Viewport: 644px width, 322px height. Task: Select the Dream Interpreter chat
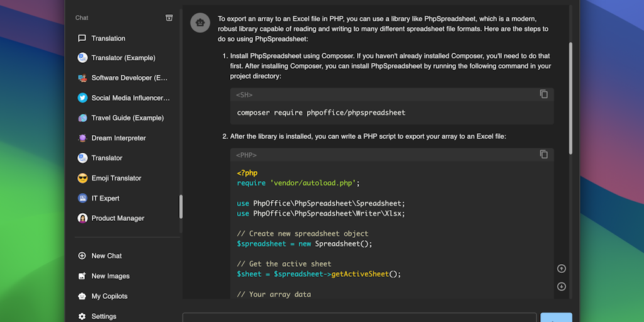pyautogui.click(x=118, y=138)
